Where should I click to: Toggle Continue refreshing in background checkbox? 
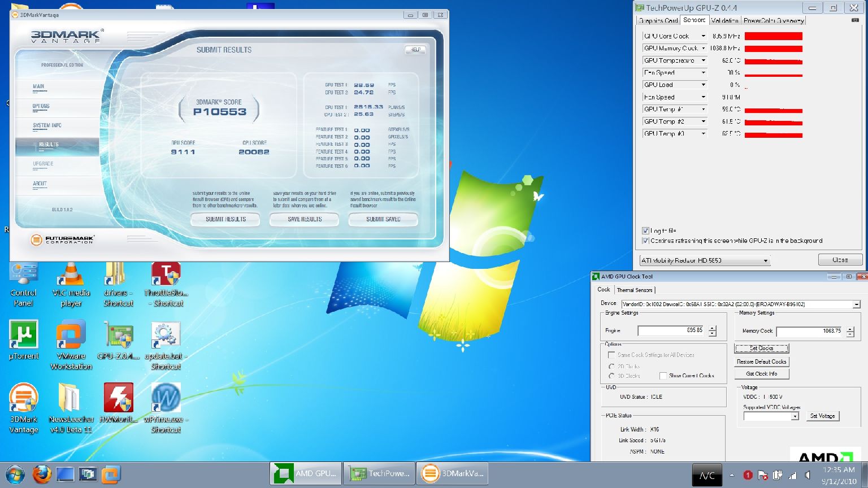coord(645,241)
